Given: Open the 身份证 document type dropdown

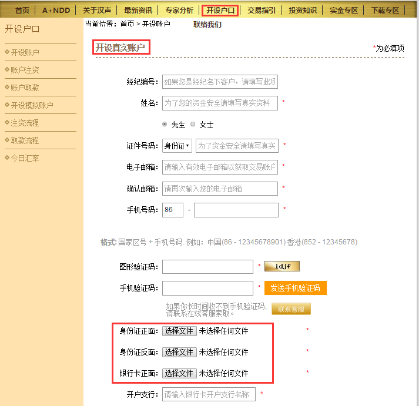Looking at the screenshot, I should pos(177,146).
